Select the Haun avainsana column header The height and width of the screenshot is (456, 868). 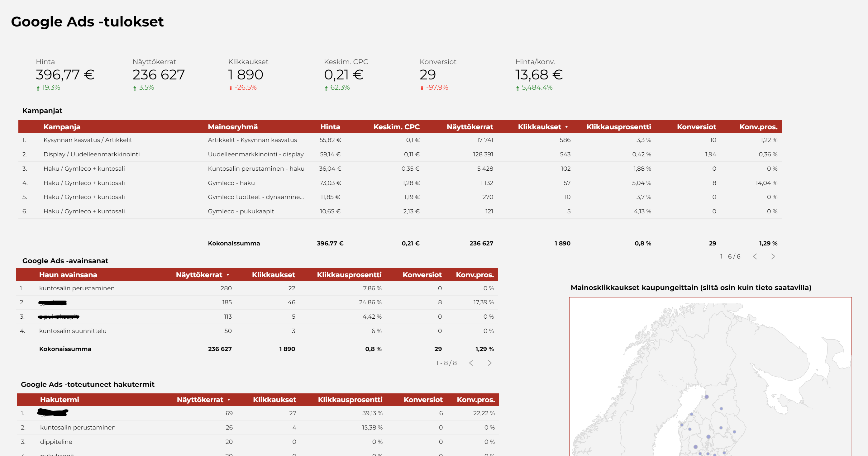click(69, 275)
